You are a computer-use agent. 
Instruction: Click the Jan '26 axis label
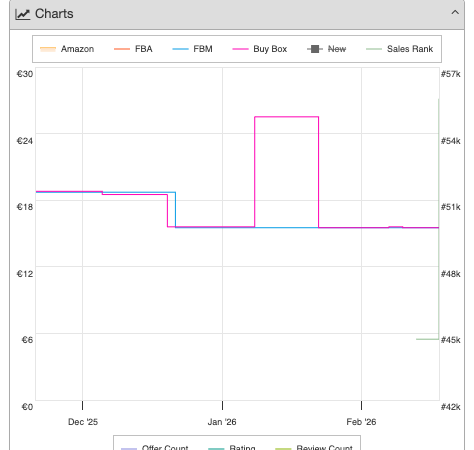(x=222, y=422)
